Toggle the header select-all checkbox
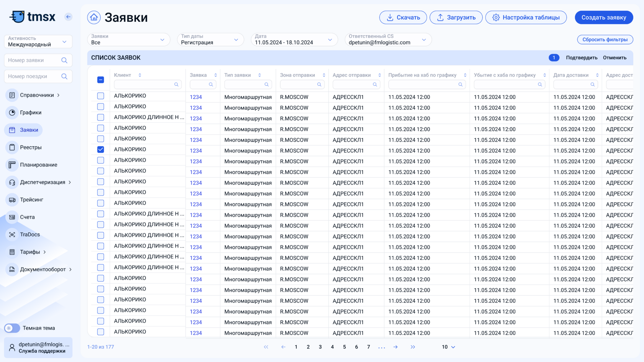 [100, 80]
